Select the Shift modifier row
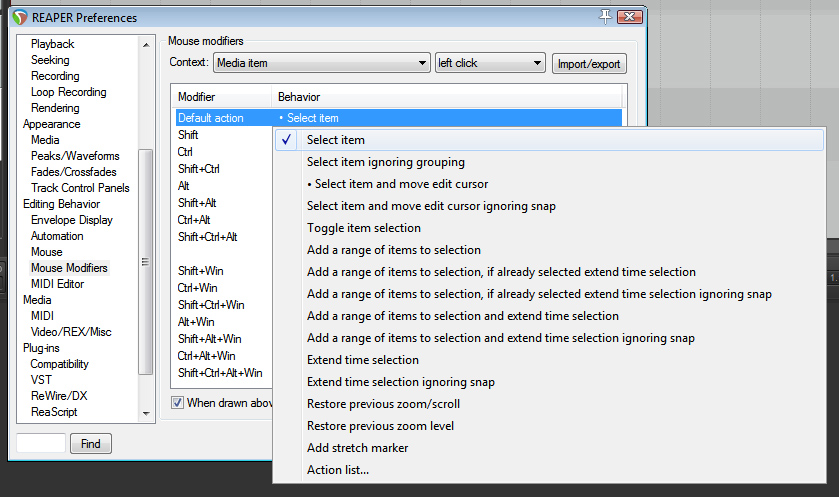 point(188,135)
